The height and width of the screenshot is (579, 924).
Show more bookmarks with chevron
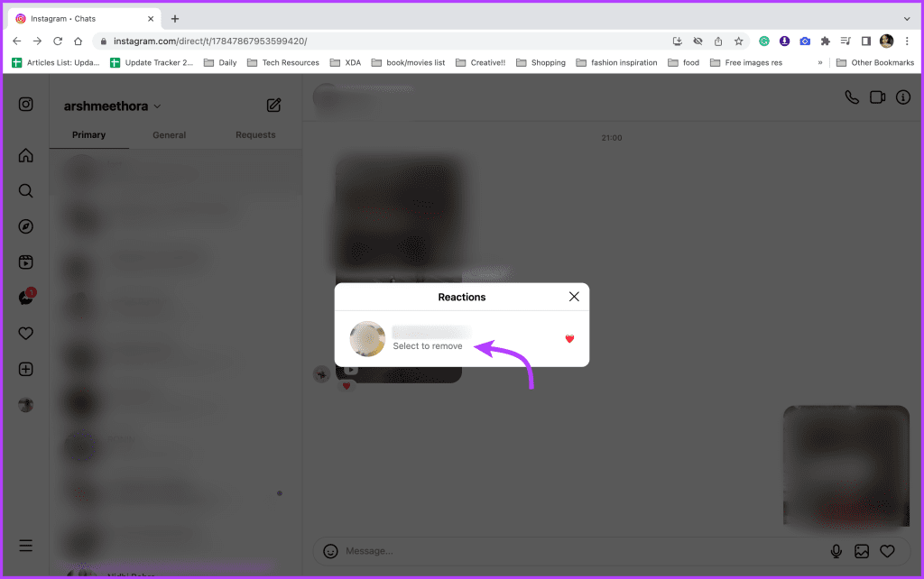coord(819,62)
